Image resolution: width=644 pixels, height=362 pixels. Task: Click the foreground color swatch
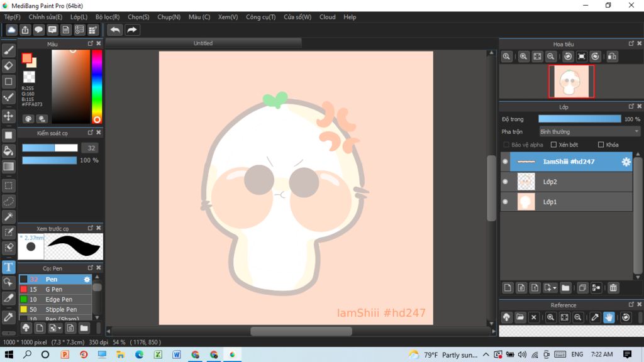coord(26,58)
